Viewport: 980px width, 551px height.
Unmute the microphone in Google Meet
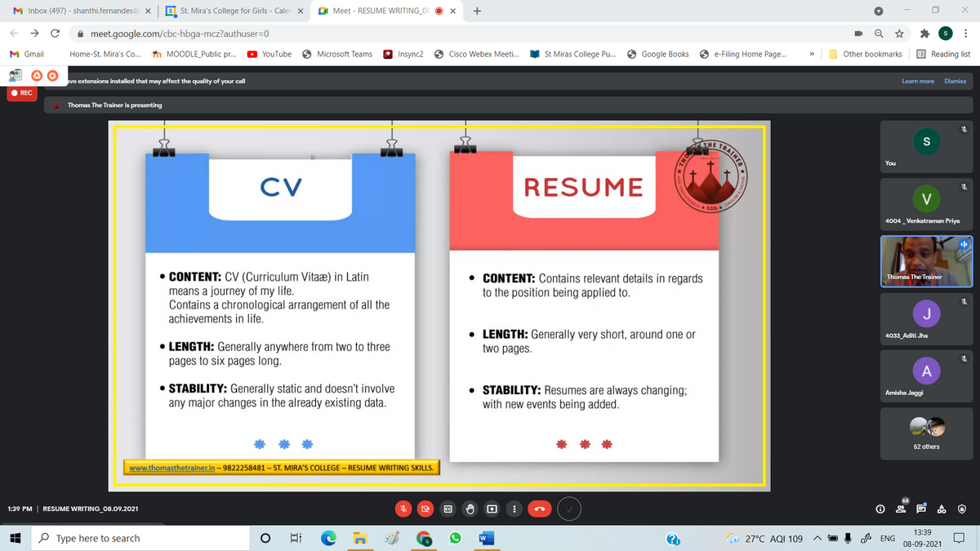coord(403,509)
